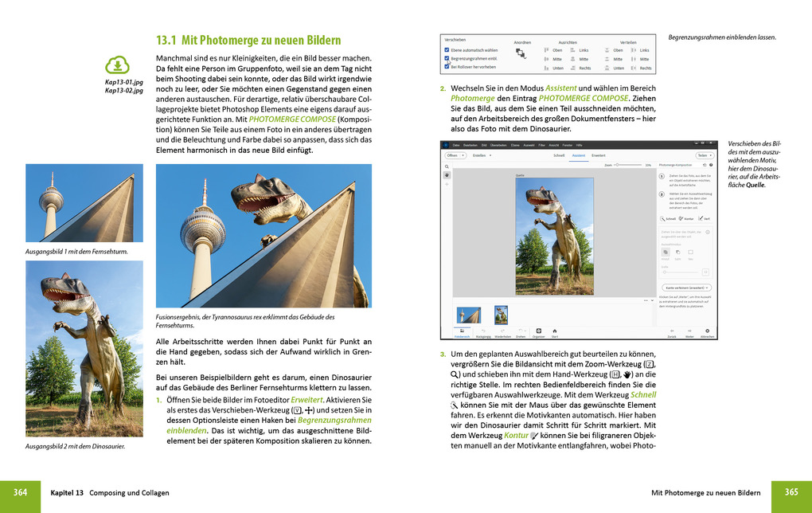
Task: Open the Überarbeiten menu
Action: [498, 145]
